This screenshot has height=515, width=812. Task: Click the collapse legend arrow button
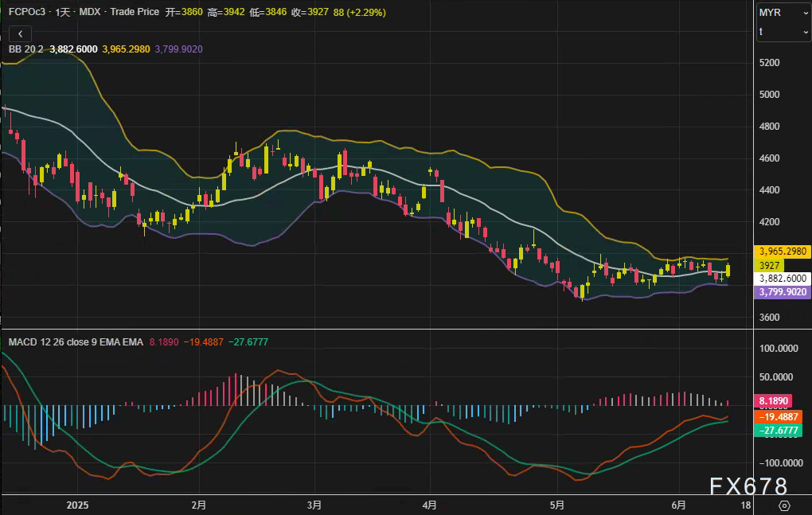click(x=20, y=33)
